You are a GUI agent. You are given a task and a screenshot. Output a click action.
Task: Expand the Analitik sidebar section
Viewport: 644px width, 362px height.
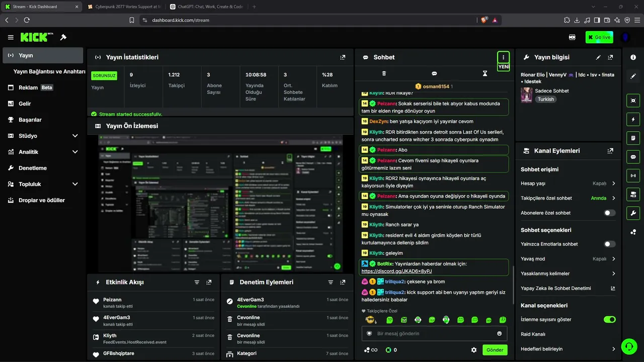(x=75, y=152)
